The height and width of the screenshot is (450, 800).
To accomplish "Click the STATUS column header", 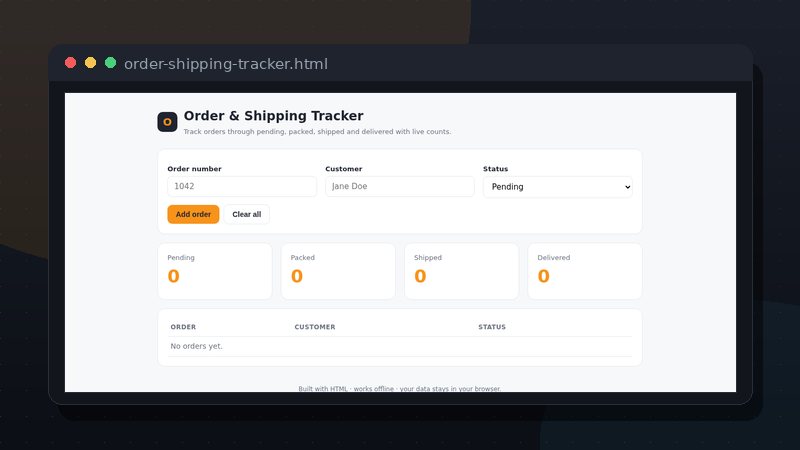I will [492, 327].
